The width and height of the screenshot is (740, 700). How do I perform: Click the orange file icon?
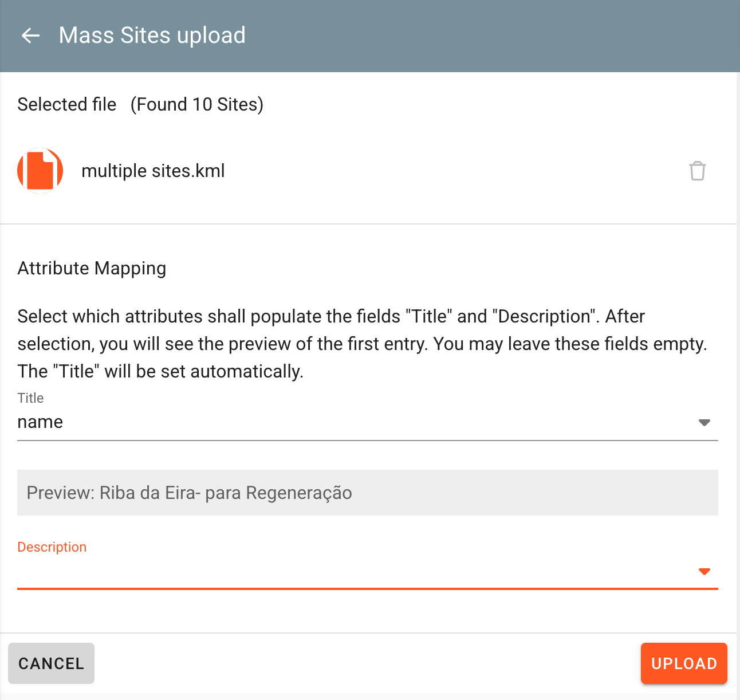click(x=40, y=170)
